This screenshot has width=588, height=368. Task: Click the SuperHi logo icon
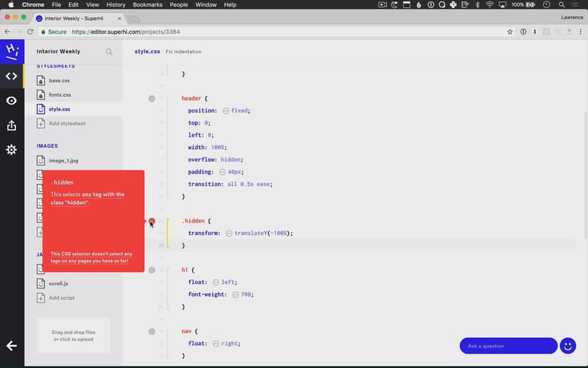(x=11, y=51)
